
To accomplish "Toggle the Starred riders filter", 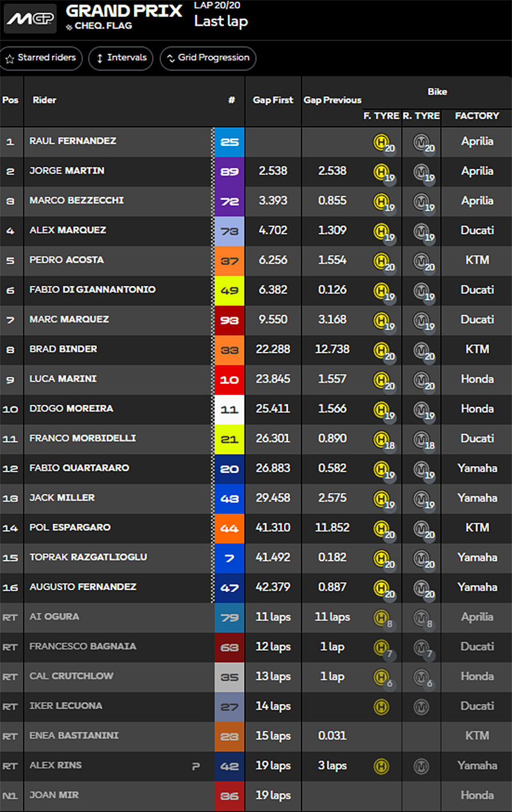I will coord(41,58).
